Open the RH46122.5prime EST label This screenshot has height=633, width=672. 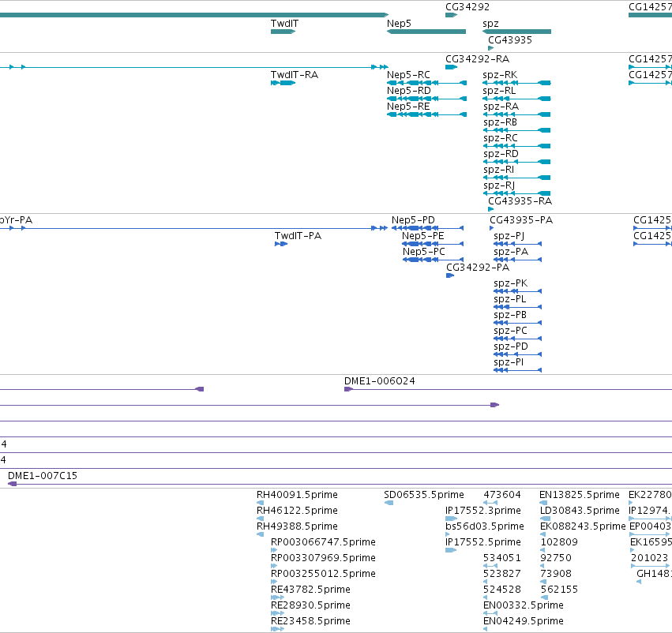pos(297,511)
